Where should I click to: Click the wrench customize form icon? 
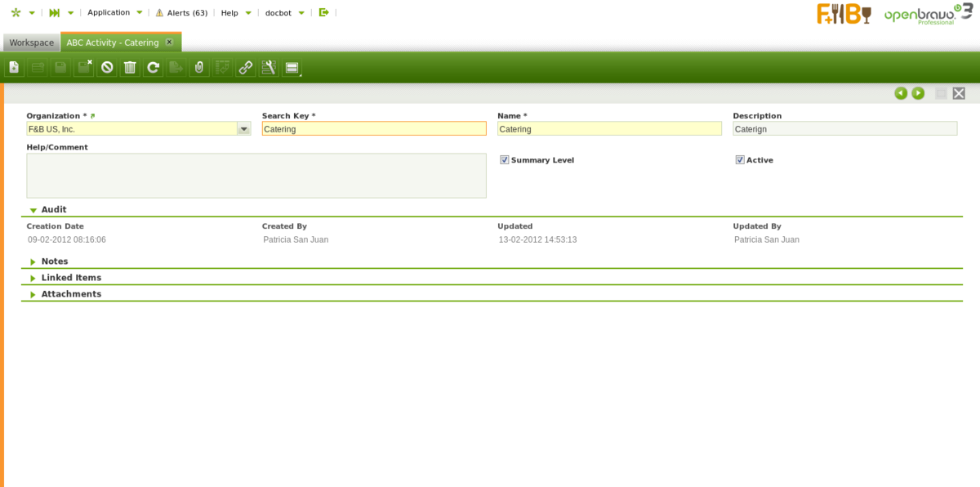coord(268,68)
